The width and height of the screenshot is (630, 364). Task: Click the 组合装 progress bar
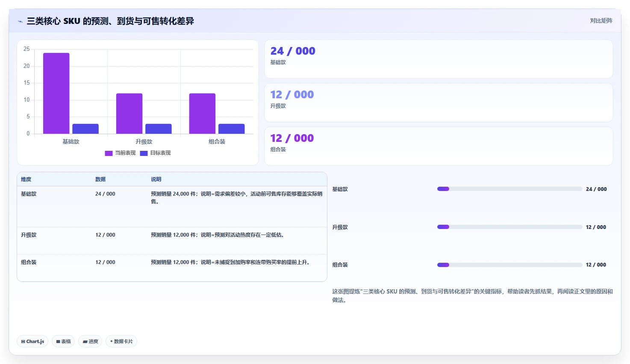pyautogui.click(x=509, y=265)
